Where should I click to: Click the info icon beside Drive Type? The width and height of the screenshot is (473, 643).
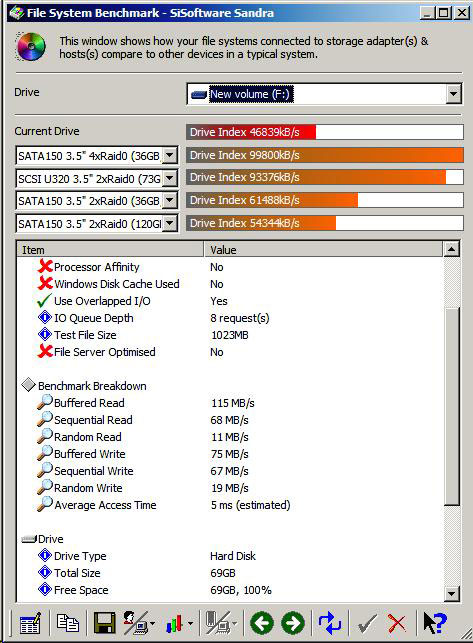pos(44,555)
